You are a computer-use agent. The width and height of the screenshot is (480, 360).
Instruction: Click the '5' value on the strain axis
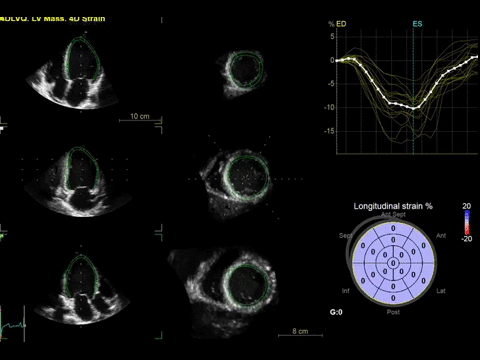pos(332,36)
